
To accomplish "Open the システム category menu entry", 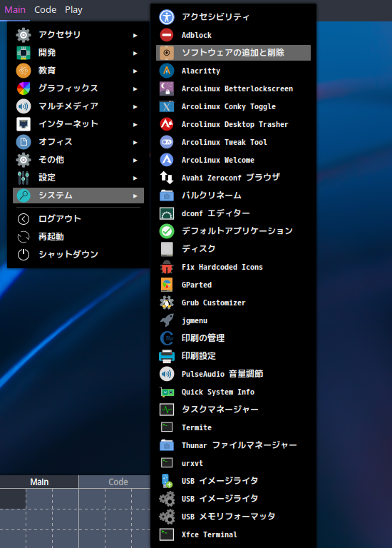I will tap(78, 196).
